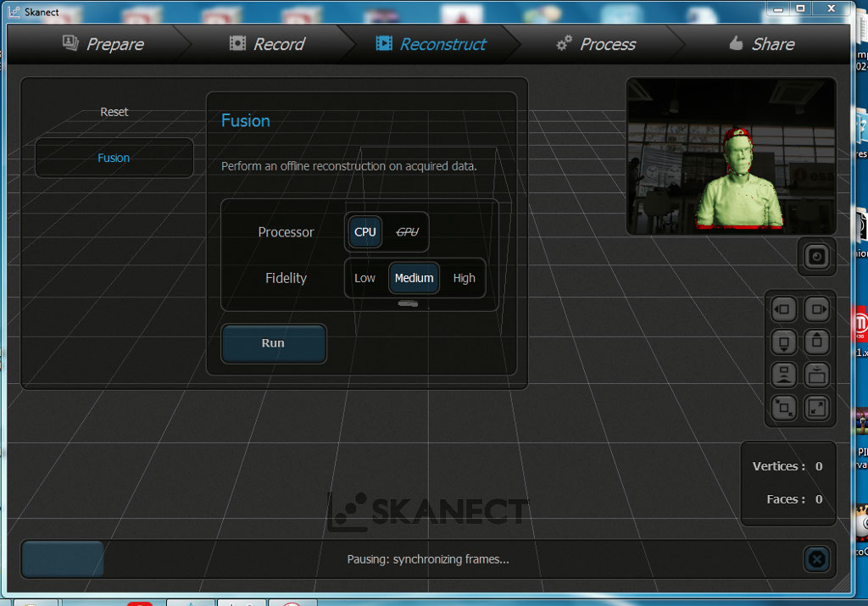Click the Faces count readout
Screen dimensions: 868x606
coord(794,499)
